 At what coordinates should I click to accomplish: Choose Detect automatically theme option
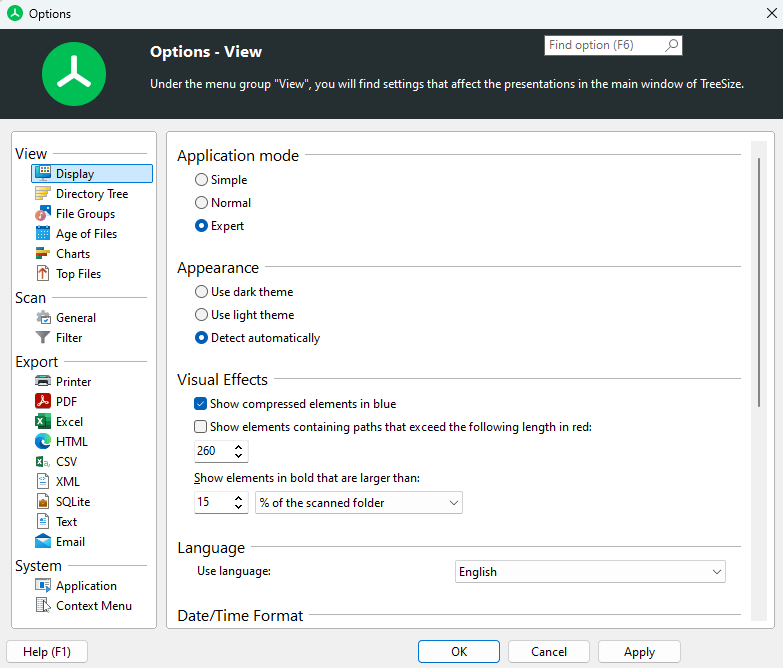[201, 337]
